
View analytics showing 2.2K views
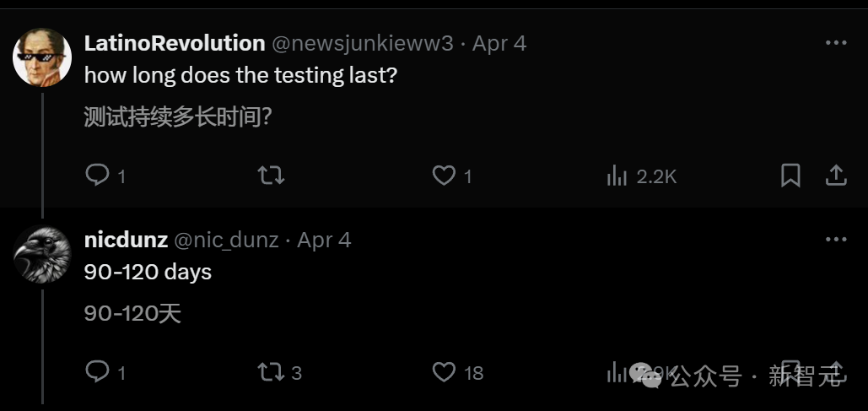(618, 176)
